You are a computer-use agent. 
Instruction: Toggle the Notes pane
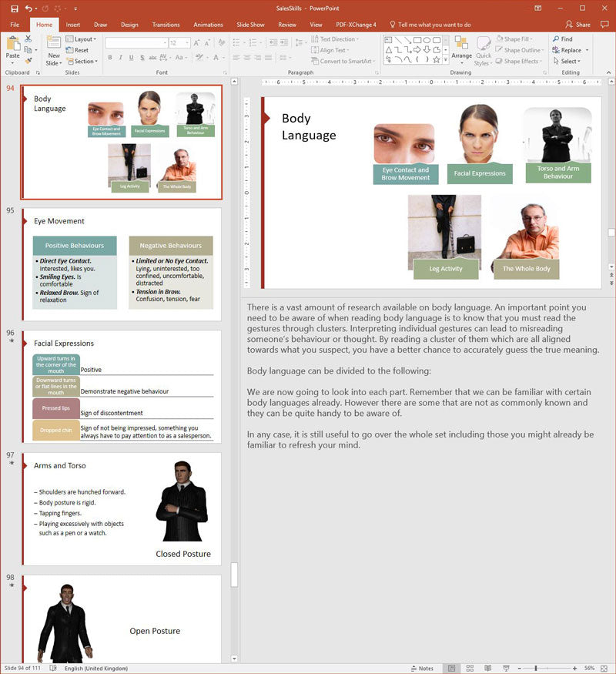422,668
